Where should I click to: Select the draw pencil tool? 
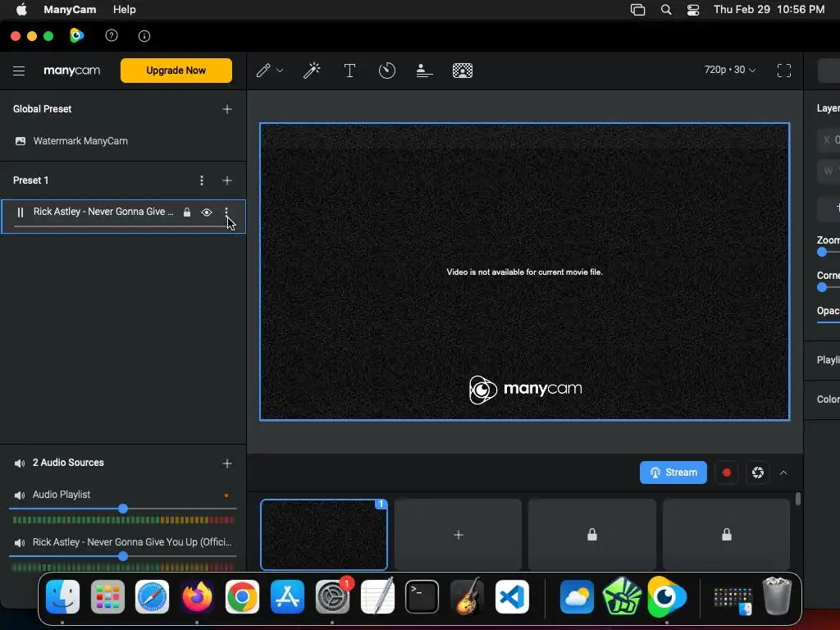[263, 71]
